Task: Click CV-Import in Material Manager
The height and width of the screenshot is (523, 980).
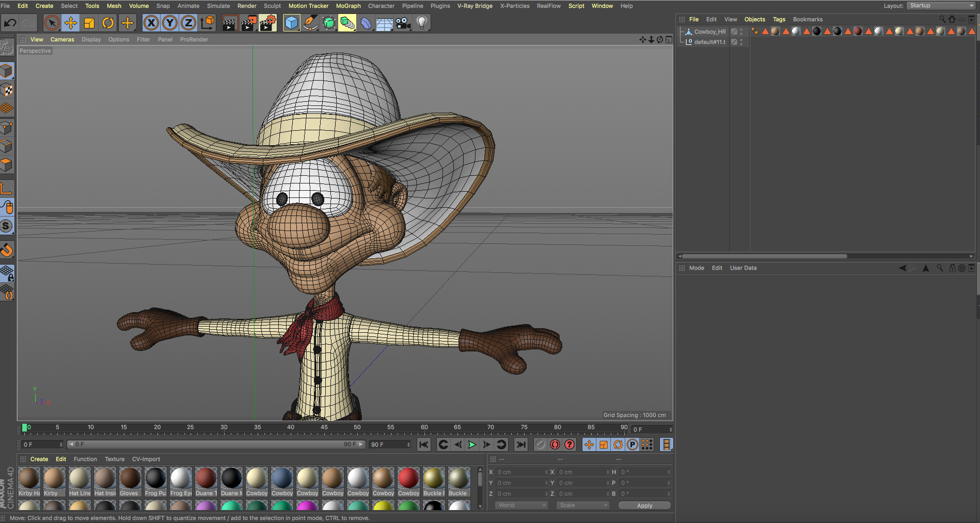Action: 146,459
